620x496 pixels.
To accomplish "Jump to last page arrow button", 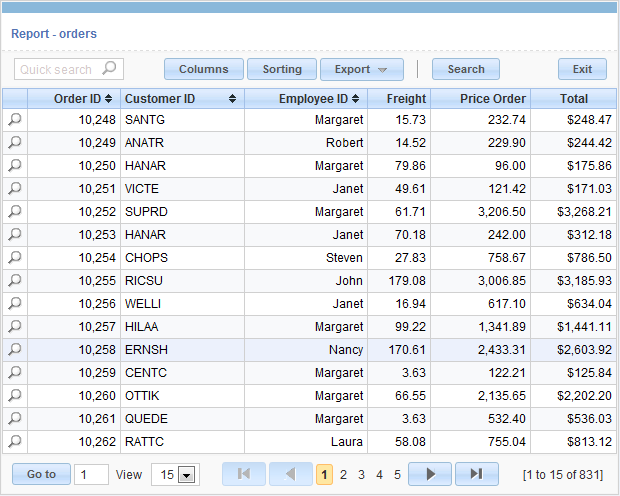I will 476,474.
